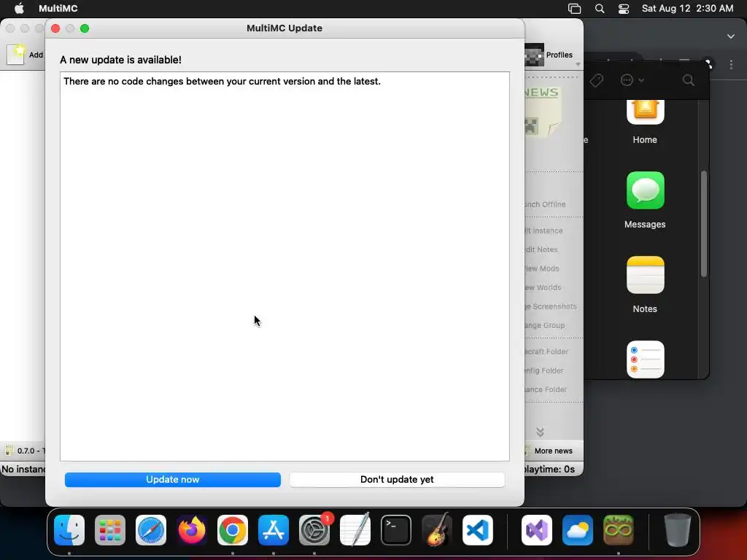Screen dimensions: 747x560
Task: Close the MultiMC Update dialog
Action: coord(55,28)
